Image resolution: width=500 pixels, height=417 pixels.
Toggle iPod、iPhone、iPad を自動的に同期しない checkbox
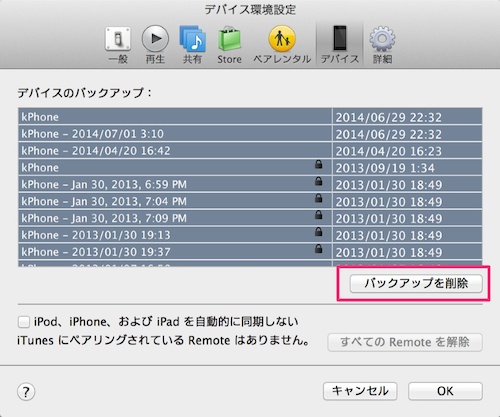pos(24,322)
